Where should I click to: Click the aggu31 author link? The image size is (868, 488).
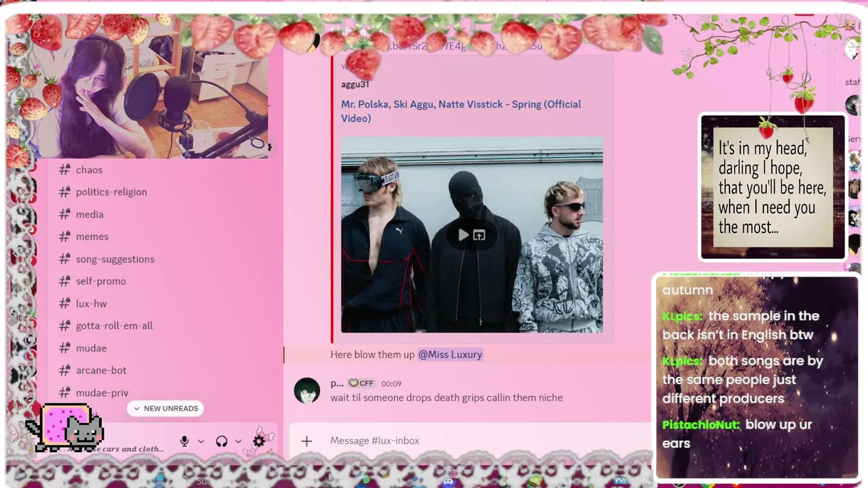point(355,85)
